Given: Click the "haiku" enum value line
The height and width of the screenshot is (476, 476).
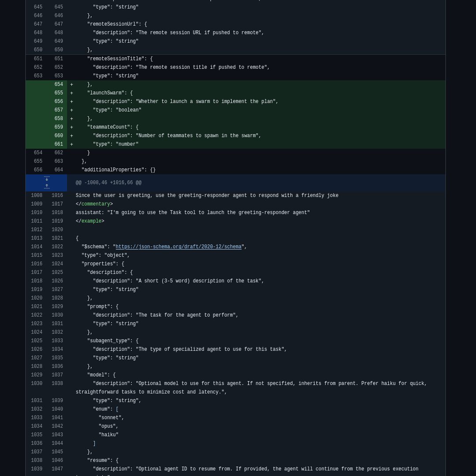Looking at the screenshot, I should [108, 435].
